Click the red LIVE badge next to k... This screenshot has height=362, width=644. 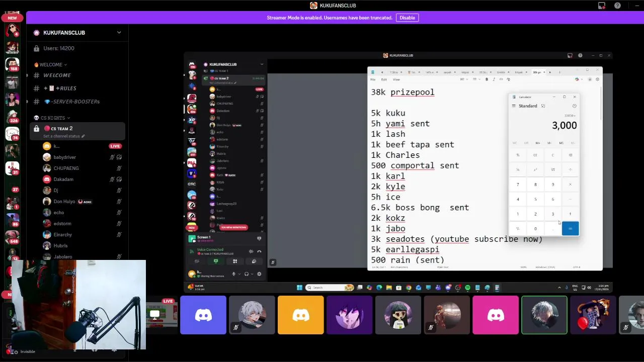pos(115,146)
